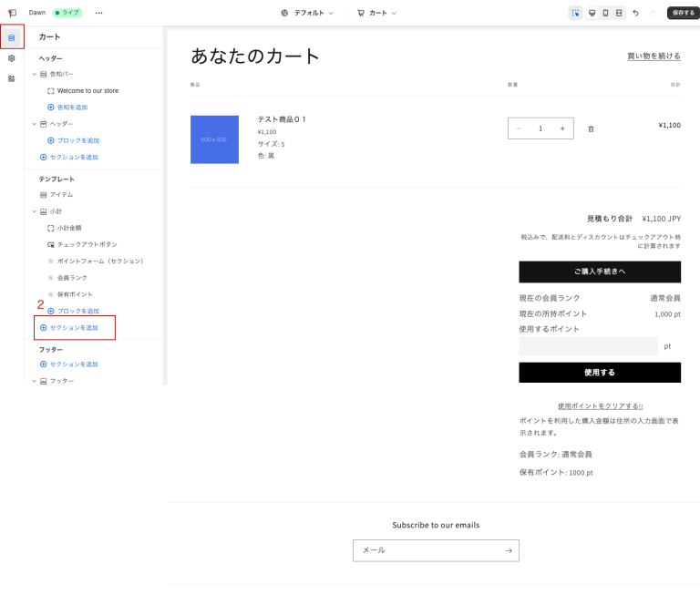The height and width of the screenshot is (605, 700).
Task: Collapse the ヘッダー section chevron
Action: [34, 124]
